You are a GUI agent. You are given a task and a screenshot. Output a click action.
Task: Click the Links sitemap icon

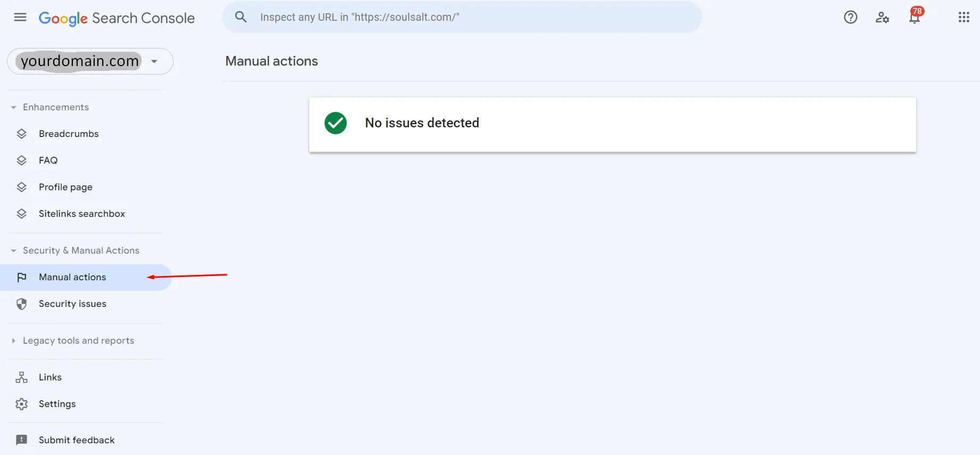pyautogui.click(x=21, y=377)
